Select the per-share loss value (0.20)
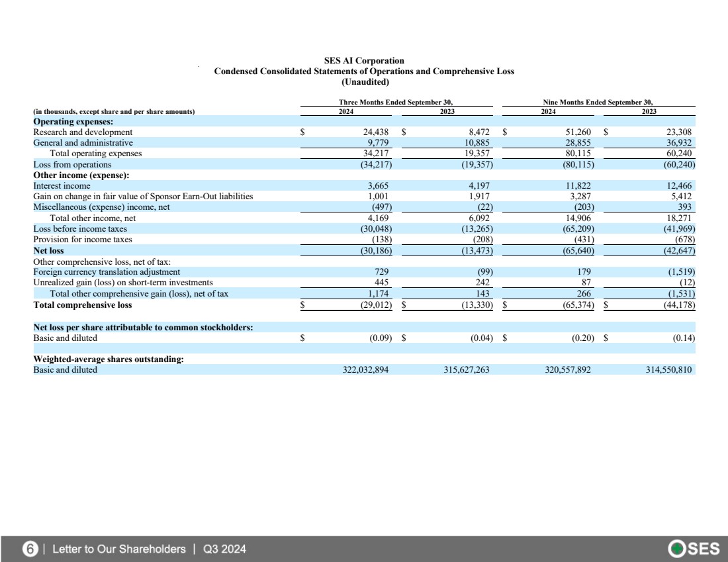Viewport: 728px width, 562px height. pyautogui.click(x=582, y=338)
